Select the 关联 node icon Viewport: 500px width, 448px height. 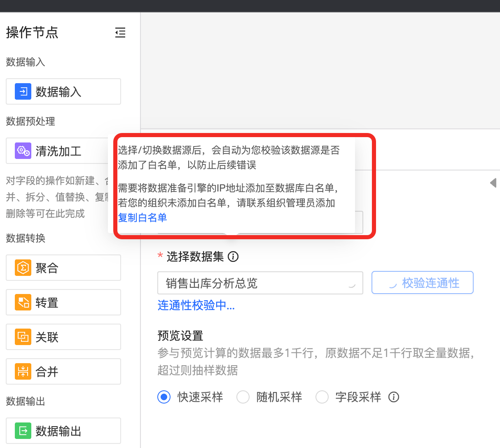tap(23, 337)
